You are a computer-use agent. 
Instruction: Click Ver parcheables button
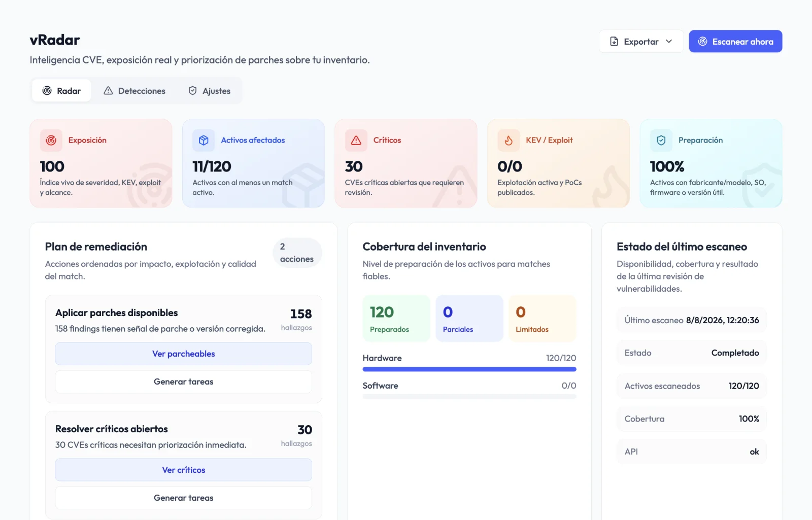[x=184, y=354]
